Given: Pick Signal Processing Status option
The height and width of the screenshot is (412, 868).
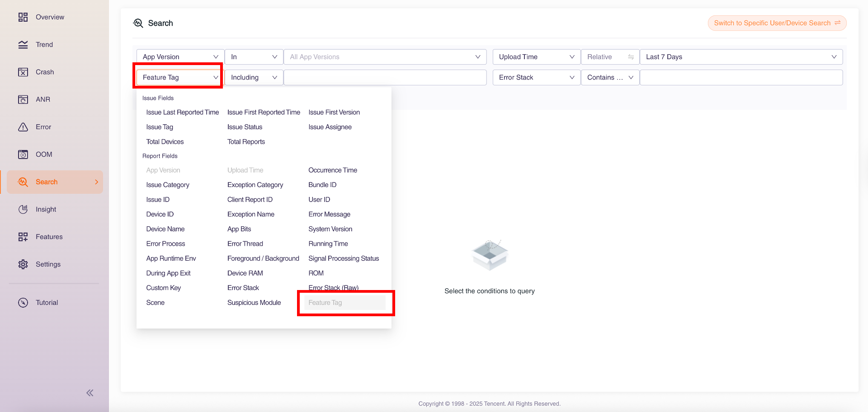Looking at the screenshot, I should point(344,258).
